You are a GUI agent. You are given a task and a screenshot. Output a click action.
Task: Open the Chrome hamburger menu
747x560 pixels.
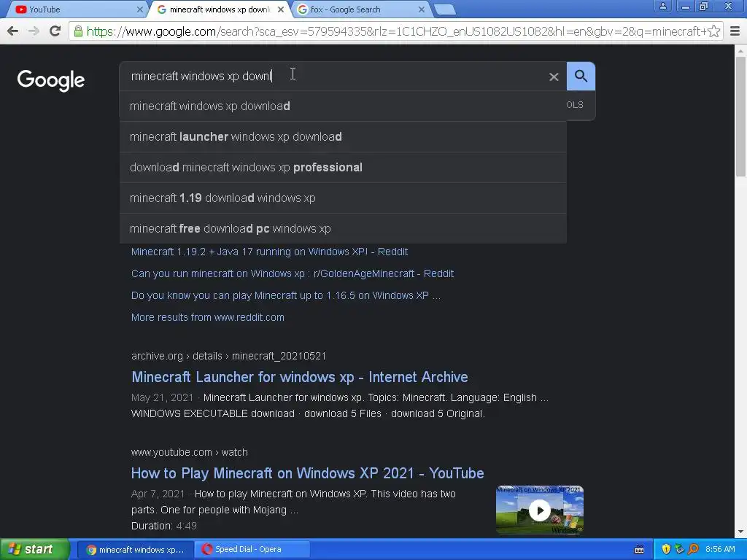tap(735, 31)
